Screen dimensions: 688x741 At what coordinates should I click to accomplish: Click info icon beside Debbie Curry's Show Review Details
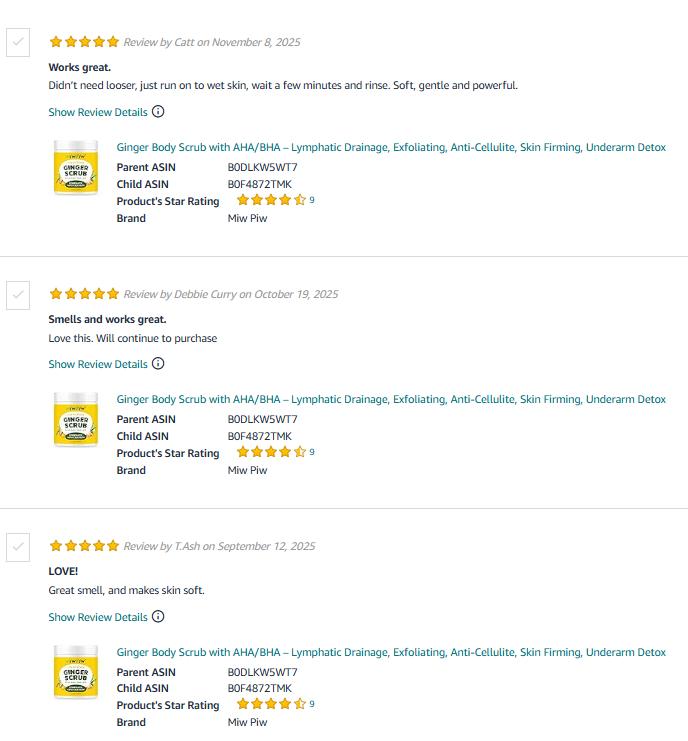pos(158,364)
